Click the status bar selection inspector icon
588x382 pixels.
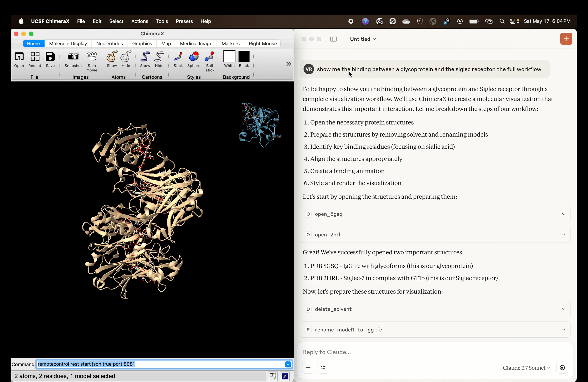[273, 376]
